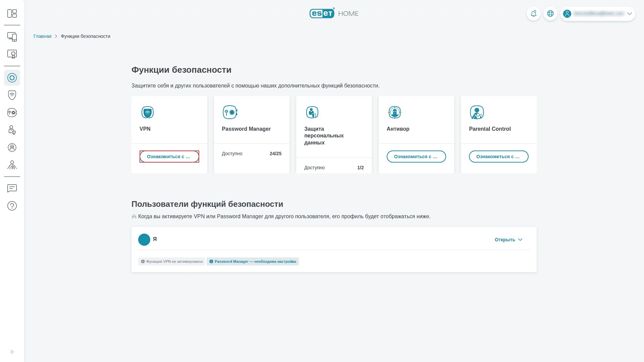Open the Anti-Theft sidebar icon

click(x=12, y=147)
